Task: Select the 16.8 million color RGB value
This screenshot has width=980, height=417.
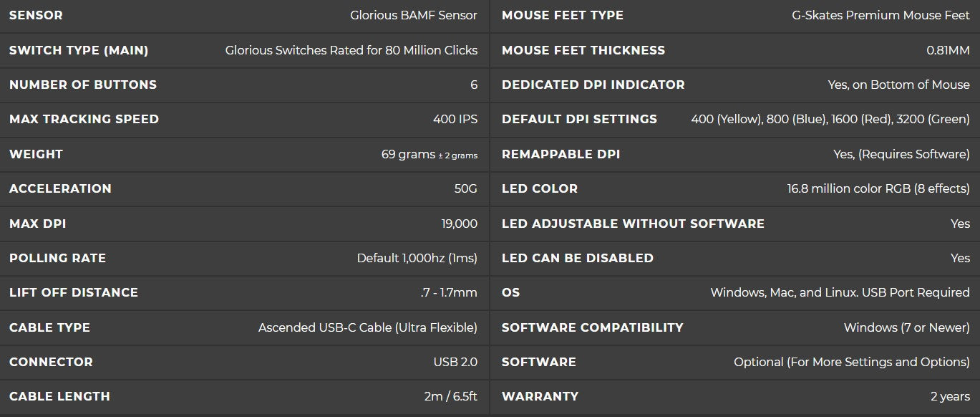Action: [878, 188]
